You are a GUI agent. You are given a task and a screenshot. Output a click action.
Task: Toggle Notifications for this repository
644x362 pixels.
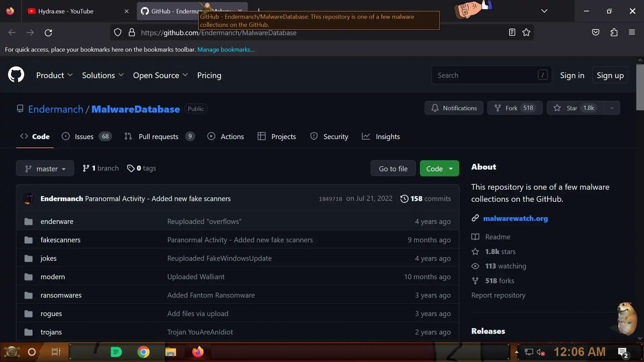point(454,108)
